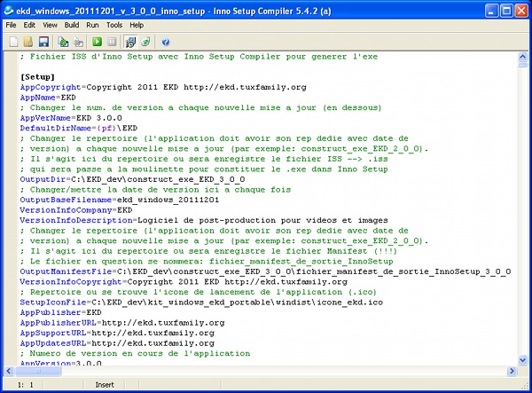The height and width of the screenshot is (393, 532).
Task: Open the File menu
Action: [x=11, y=25]
